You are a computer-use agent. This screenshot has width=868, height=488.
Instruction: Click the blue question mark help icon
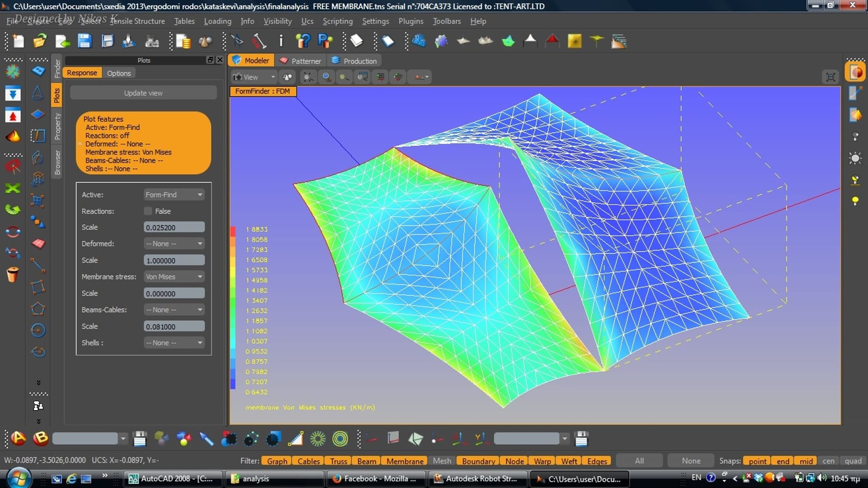[303, 41]
